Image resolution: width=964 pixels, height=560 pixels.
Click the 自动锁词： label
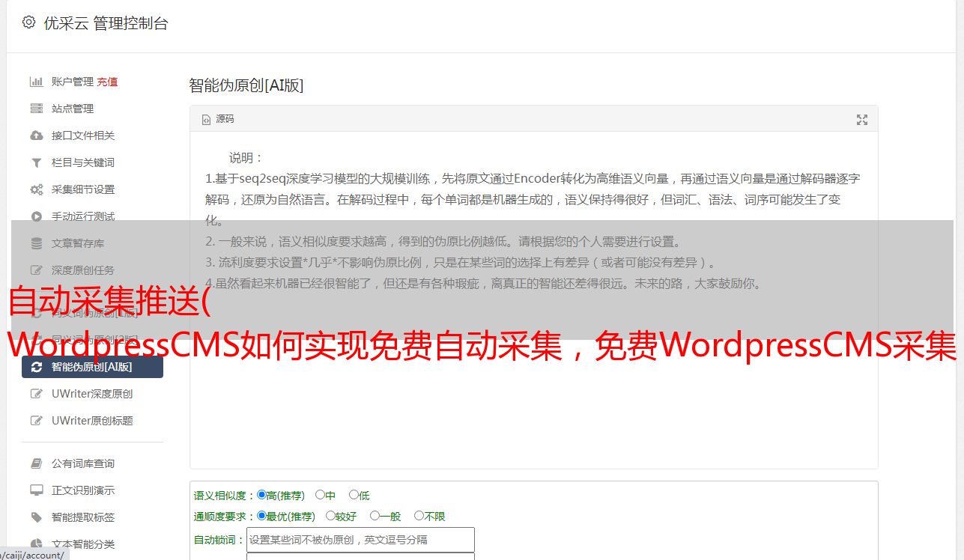(x=219, y=540)
